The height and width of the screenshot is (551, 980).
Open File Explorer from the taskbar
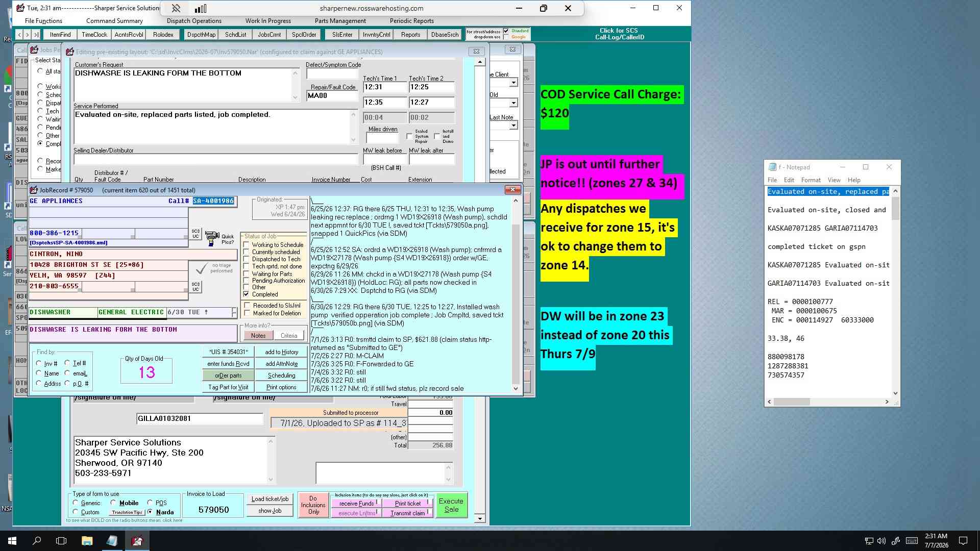[87, 541]
